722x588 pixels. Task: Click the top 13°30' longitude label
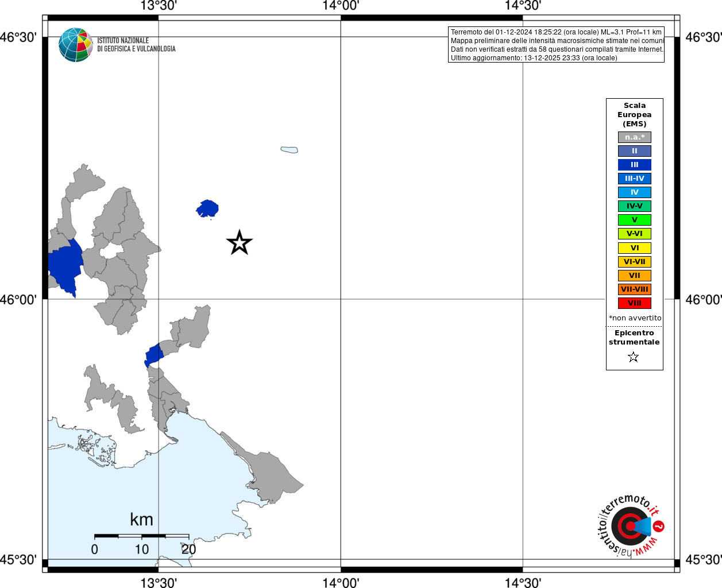click(x=159, y=6)
